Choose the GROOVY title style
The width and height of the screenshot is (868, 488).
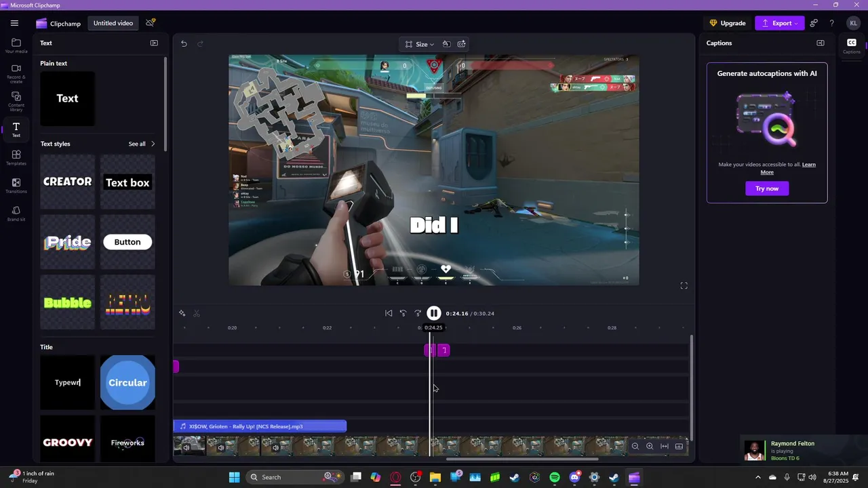tap(67, 439)
